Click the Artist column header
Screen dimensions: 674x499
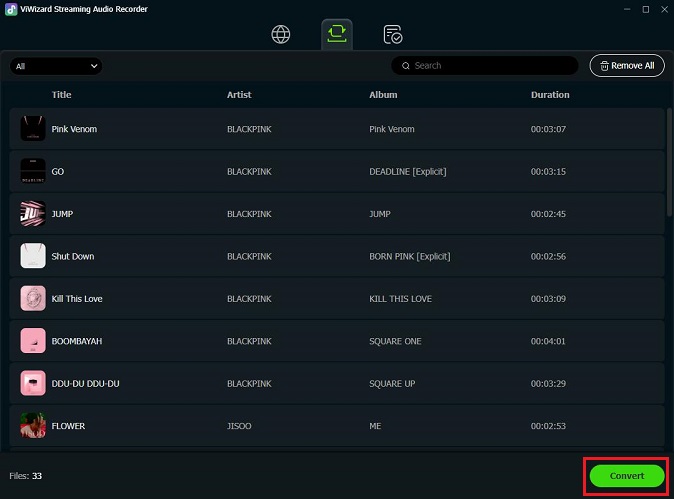coord(239,95)
